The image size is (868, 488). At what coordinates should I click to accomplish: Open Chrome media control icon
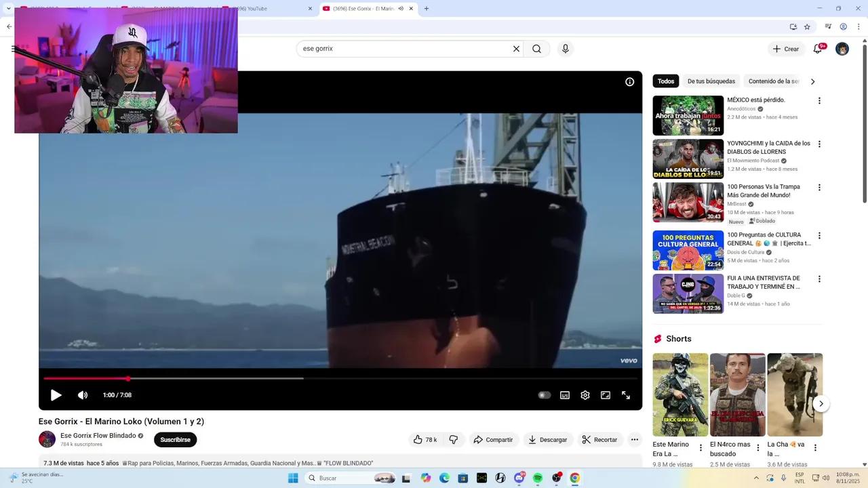pyautogui.click(x=828, y=27)
